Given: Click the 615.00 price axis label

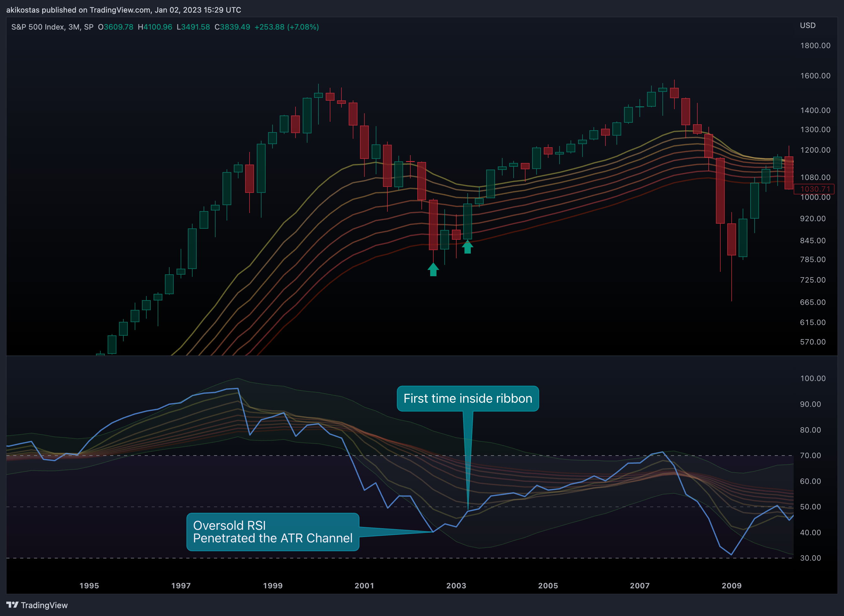Looking at the screenshot, I should click(813, 322).
